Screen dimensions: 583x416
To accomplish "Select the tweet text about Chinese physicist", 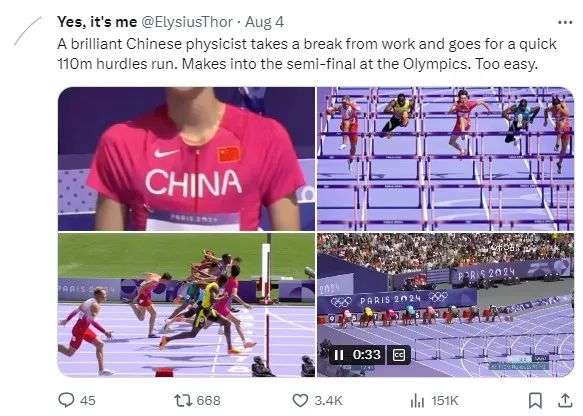I will click(307, 54).
